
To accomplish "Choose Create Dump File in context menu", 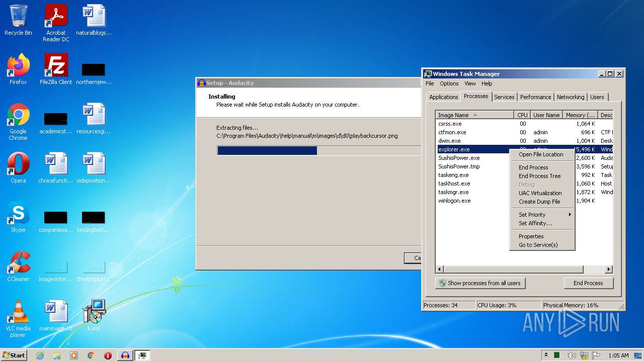I will point(542,202).
